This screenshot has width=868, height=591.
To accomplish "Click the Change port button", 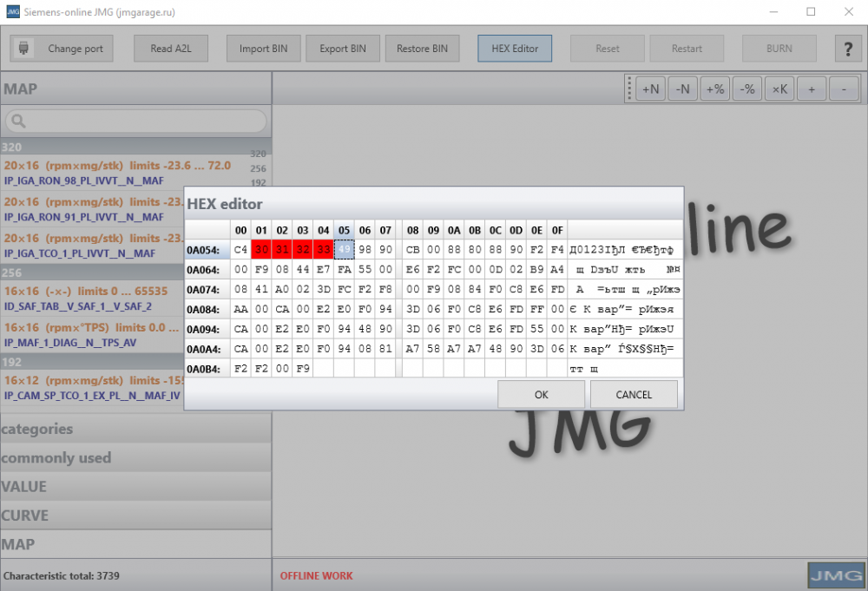I will [62, 49].
